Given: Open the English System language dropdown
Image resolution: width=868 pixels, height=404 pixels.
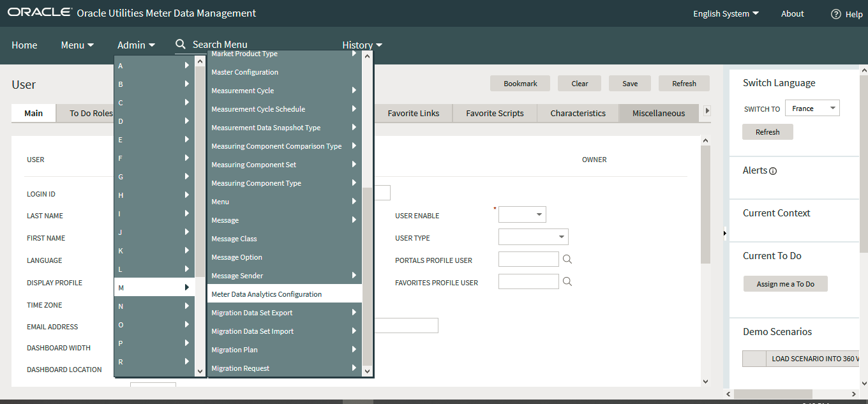Looking at the screenshot, I should (726, 13).
